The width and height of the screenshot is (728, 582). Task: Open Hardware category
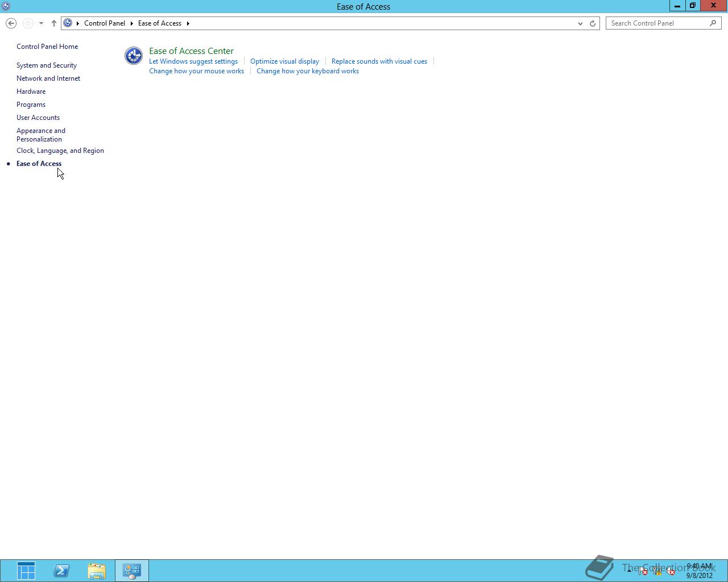click(x=31, y=92)
